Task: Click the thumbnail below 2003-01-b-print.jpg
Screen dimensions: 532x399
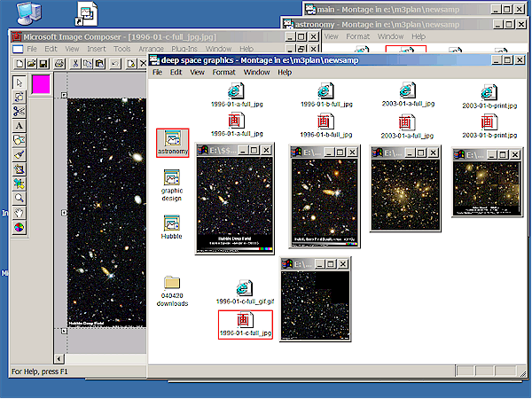Action: click(487, 187)
